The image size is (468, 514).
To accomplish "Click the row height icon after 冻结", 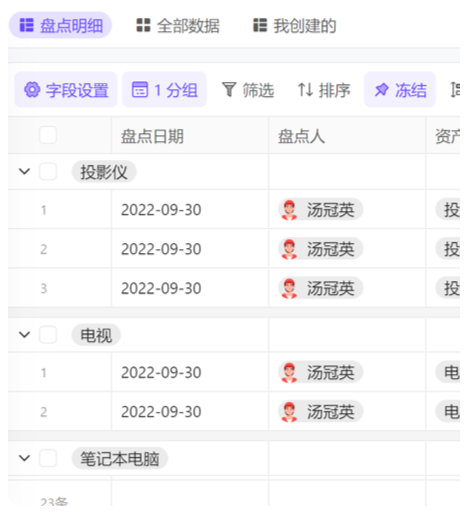I will 455,90.
